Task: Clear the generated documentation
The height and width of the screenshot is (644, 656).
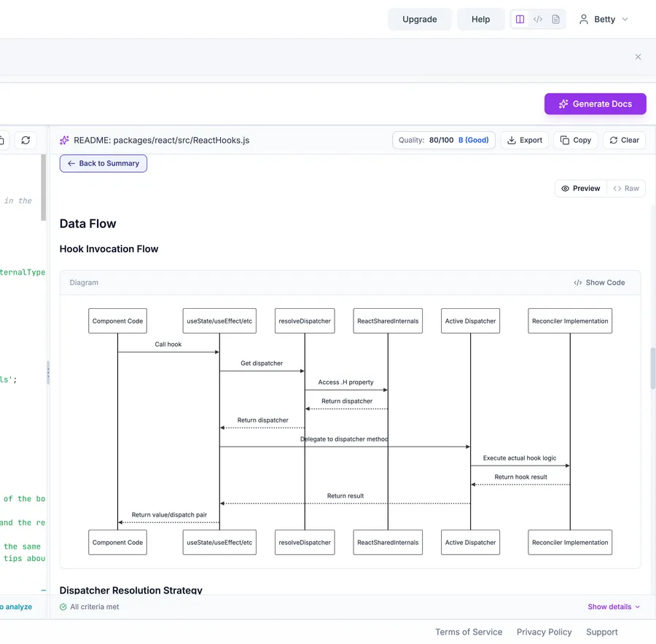Action: [624, 140]
